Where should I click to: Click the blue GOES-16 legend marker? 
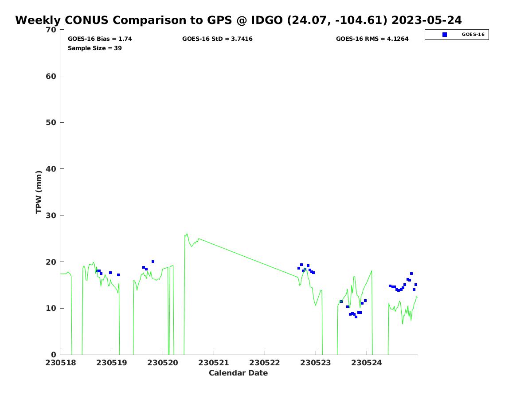click(x=445, y=35)
